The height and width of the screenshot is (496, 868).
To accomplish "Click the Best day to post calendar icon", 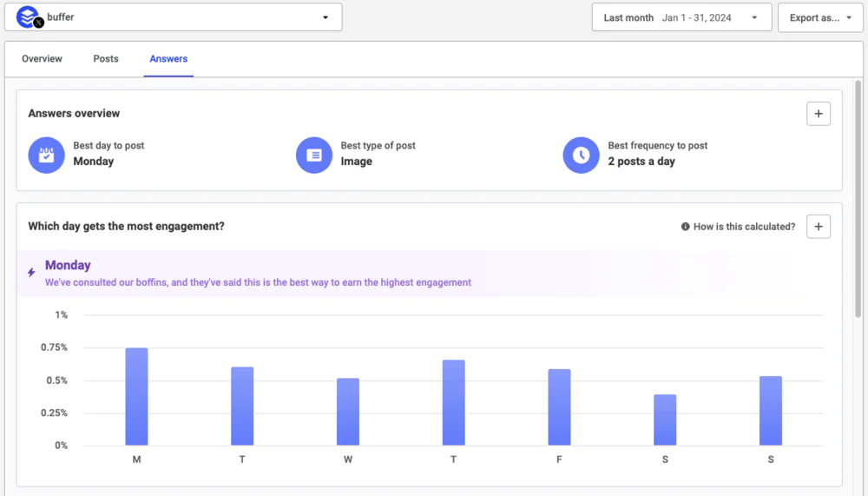I will click(x=47, y=155).
